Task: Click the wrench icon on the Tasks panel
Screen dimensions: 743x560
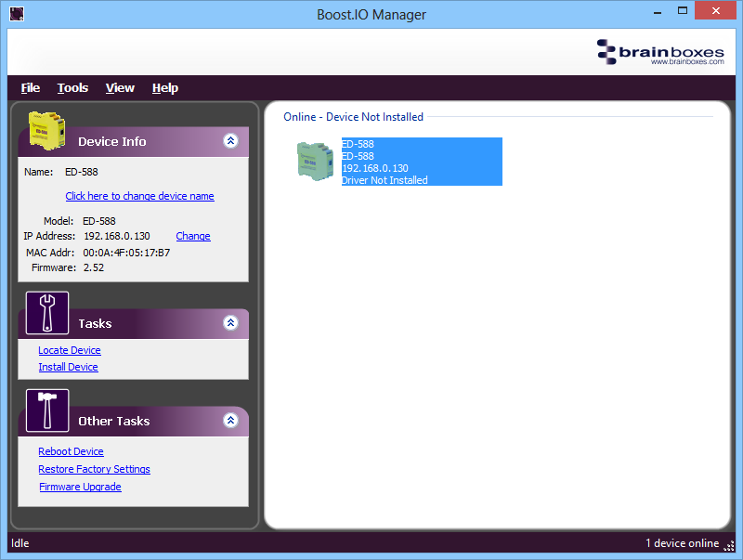Action: tap(46, 313)
